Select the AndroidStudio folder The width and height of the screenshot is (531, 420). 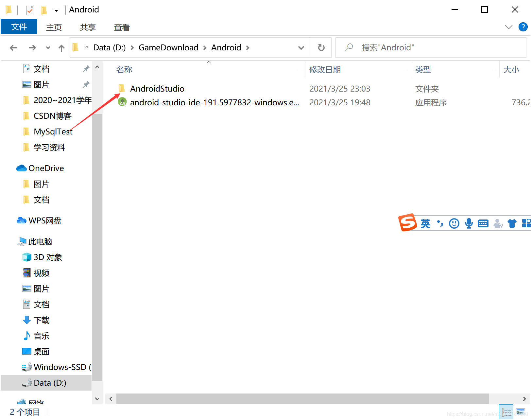click(157, 89)
